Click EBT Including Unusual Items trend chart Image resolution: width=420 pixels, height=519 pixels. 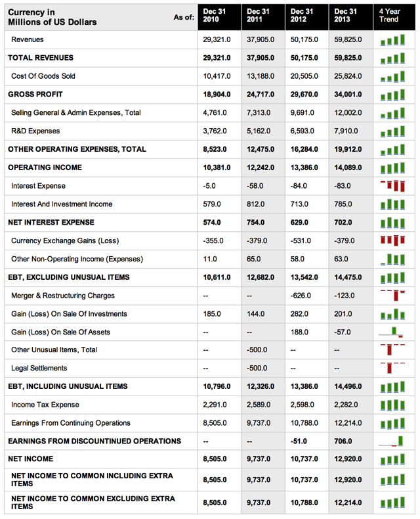pyautogui.click(x=392, y=387)
